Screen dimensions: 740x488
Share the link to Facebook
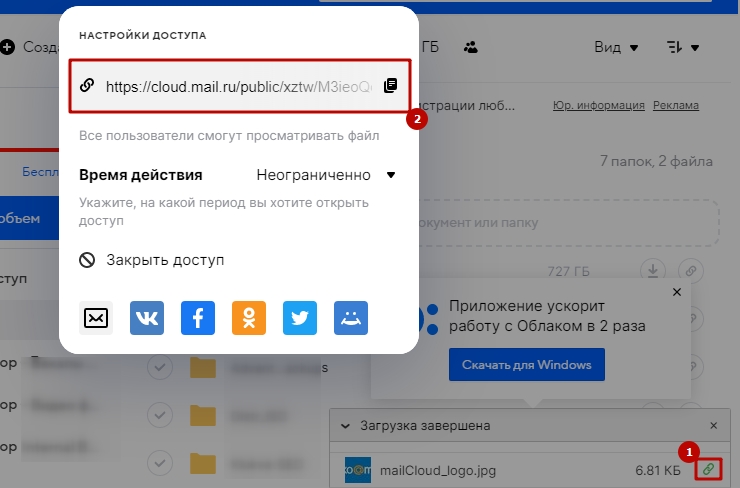(x=198, y=318)
